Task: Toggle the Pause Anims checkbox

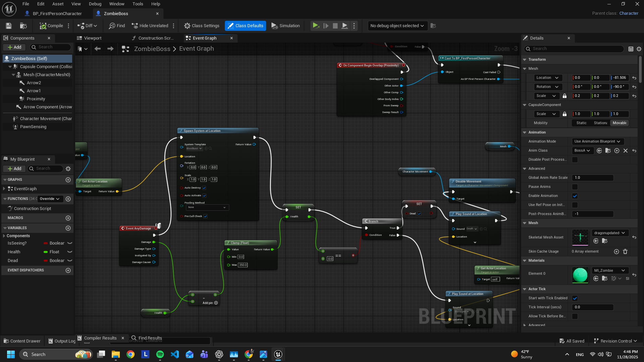Action: click(575, 187)
